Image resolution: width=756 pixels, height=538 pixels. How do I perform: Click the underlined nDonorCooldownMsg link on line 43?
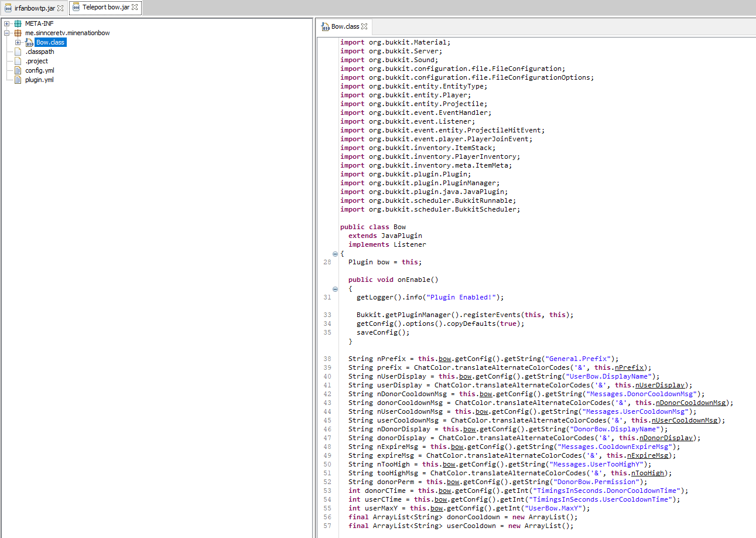click(x=691, y=403)
